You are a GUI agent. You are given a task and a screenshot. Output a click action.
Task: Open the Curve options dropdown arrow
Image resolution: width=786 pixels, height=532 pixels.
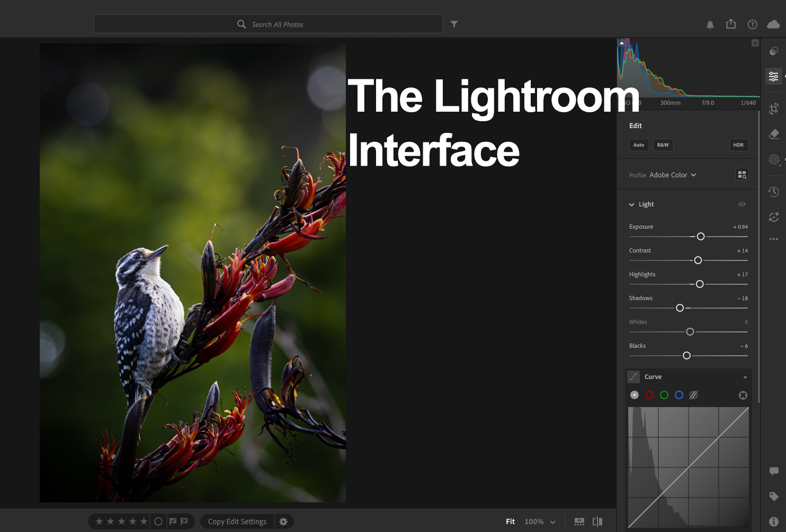tap(745, 377)
